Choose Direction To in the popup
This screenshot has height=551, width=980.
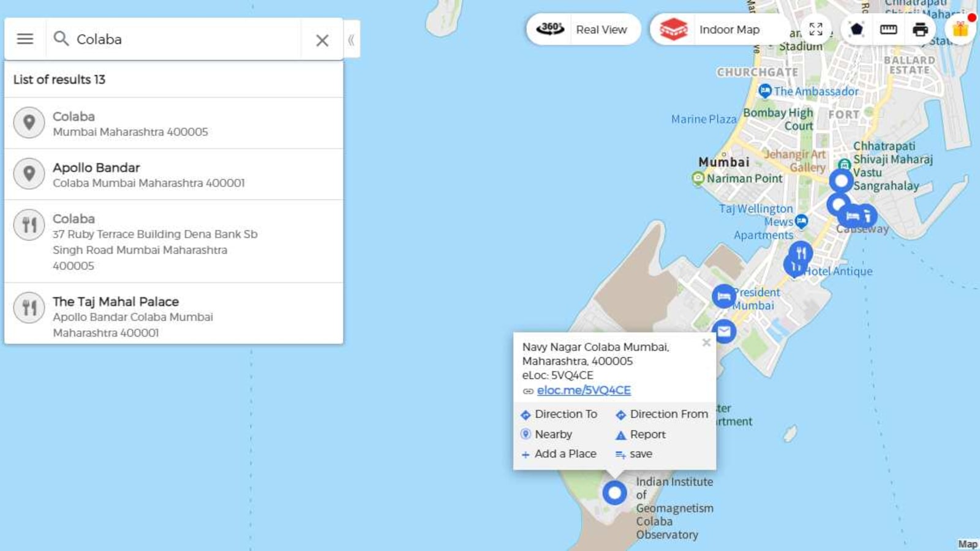click(x=559, y=414)
